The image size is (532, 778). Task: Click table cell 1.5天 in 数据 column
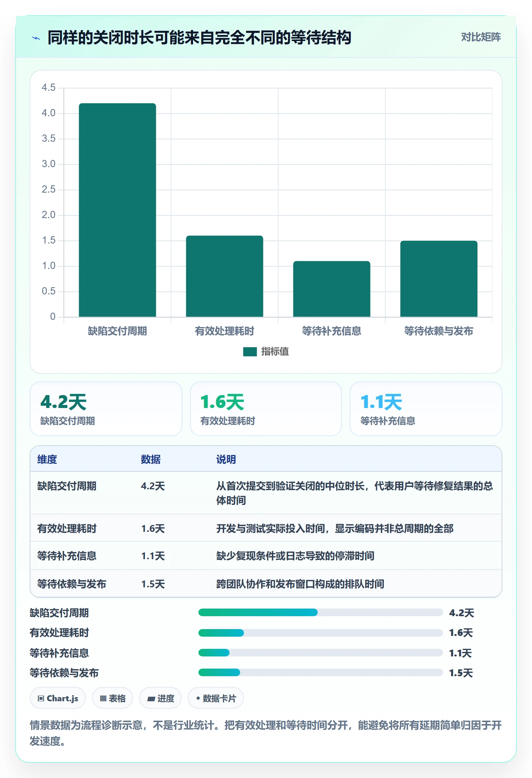coord(153,584)
